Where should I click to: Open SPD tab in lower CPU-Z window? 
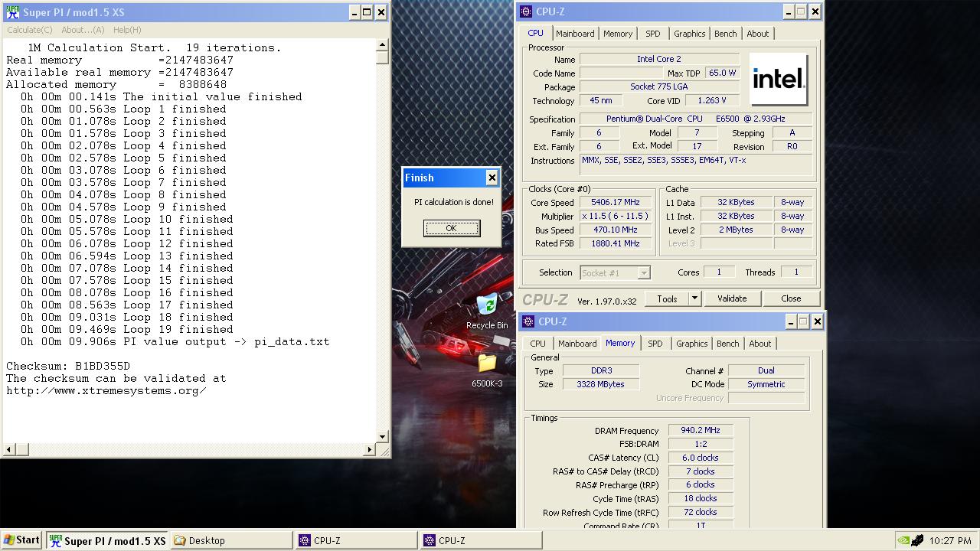click(x=655, y=344)
